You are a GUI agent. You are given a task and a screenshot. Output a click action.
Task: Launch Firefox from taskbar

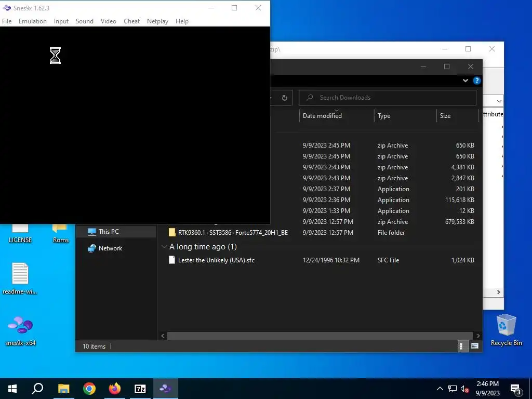pos(115,389)
